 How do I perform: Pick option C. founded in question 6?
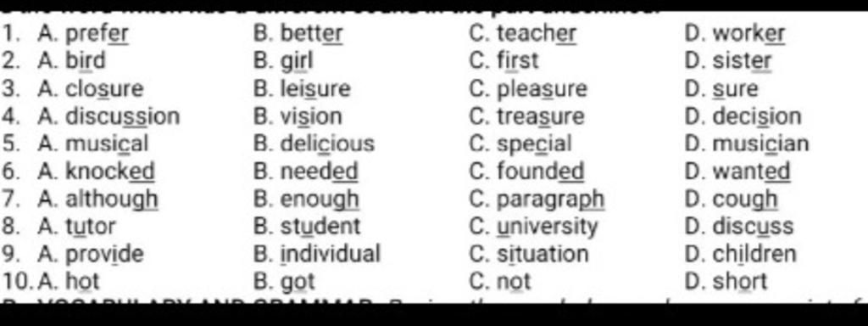526,171
